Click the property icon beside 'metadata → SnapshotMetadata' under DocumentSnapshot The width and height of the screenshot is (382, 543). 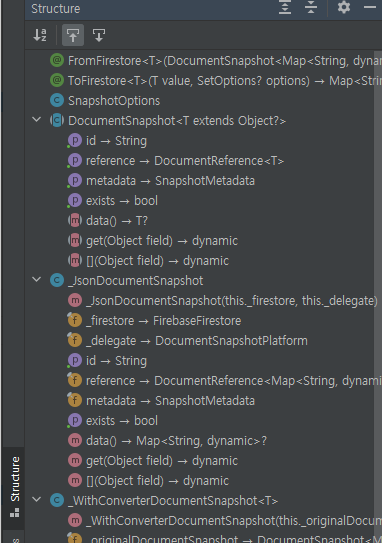click(x=74, y=180)
